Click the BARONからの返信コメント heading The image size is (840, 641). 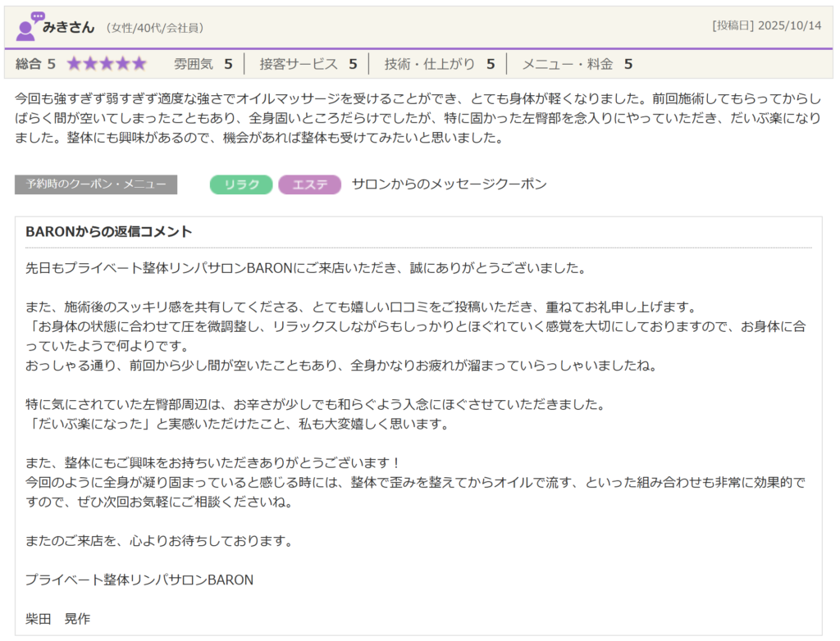tap(109, 232)
